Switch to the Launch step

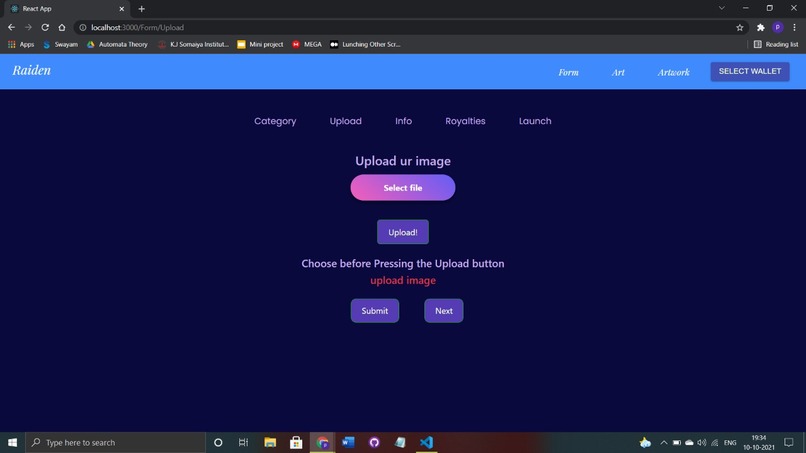pos(535,121)
